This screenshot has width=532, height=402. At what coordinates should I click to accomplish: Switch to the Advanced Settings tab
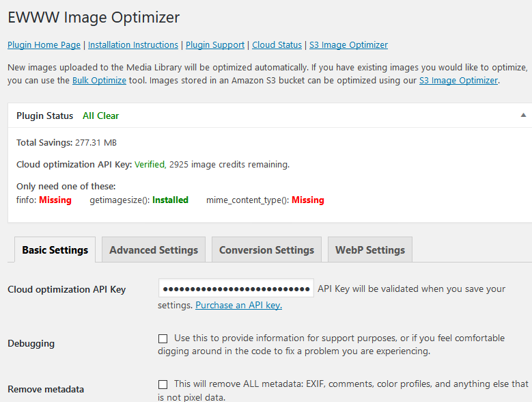154,250
